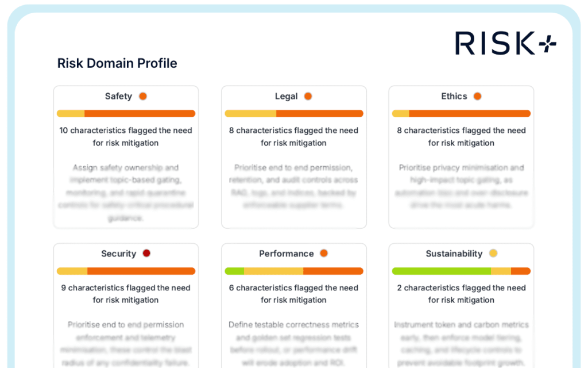588x368 pixels.
Task: Click the dark red Security status dot
Action: pyautogui.click(x=146, y=254)
